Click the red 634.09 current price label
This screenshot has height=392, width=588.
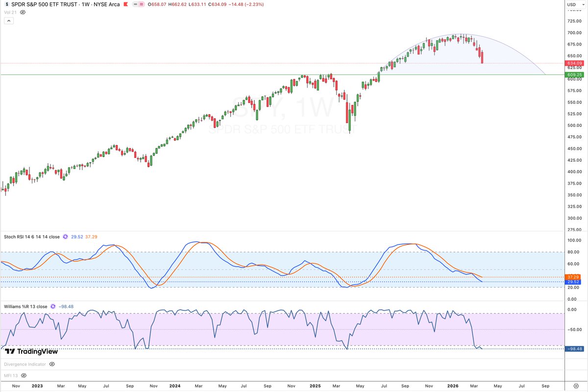coord(574,63)
